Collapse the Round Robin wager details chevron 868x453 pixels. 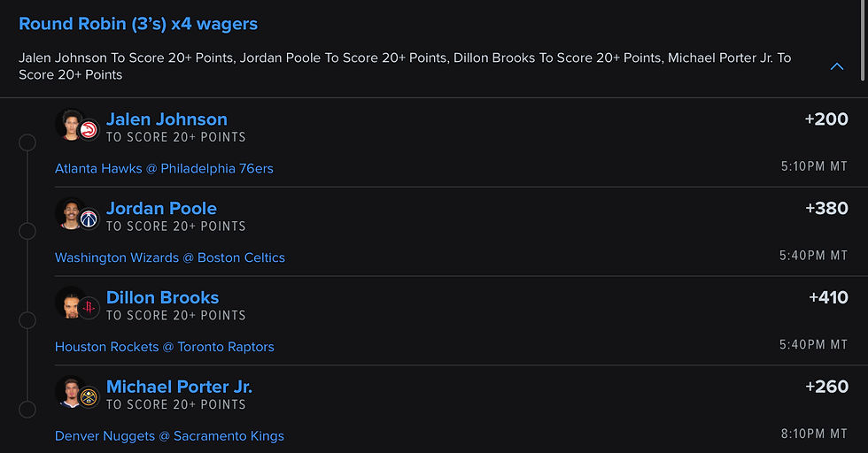(x=837, y=66)
